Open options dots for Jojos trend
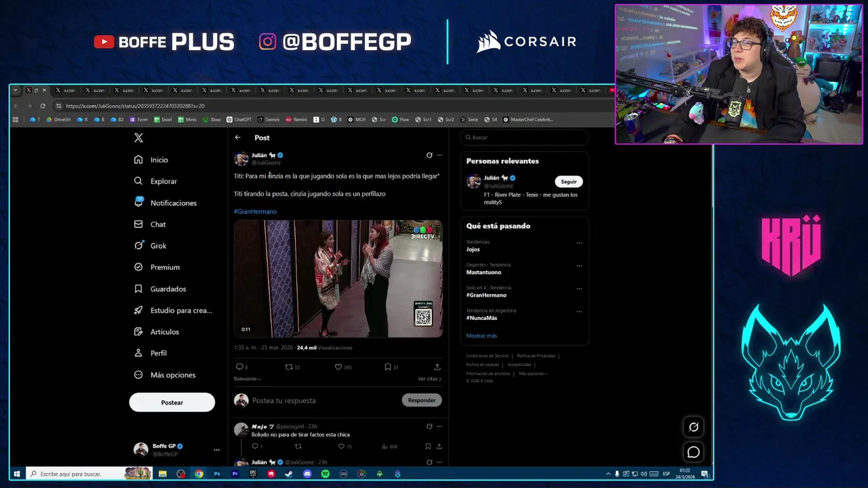 click(x=579, y=243)
